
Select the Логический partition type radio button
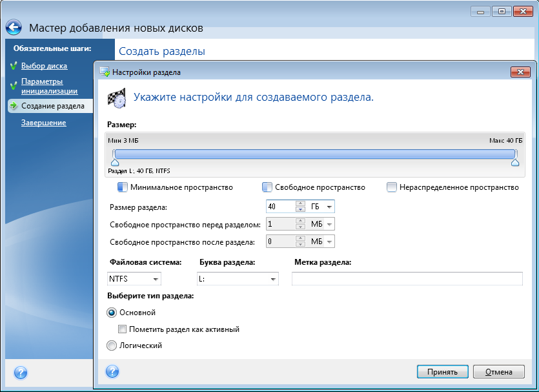click(x=112, y=346)
